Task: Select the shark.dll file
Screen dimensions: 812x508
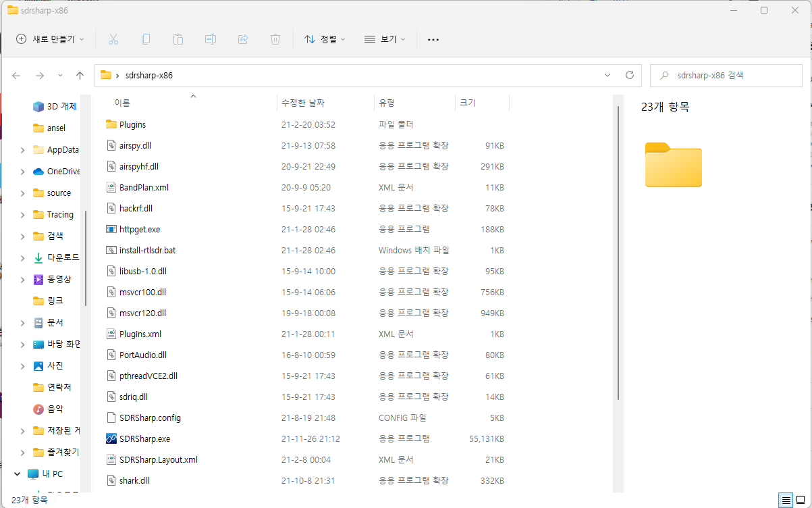Action: (134, 480)
